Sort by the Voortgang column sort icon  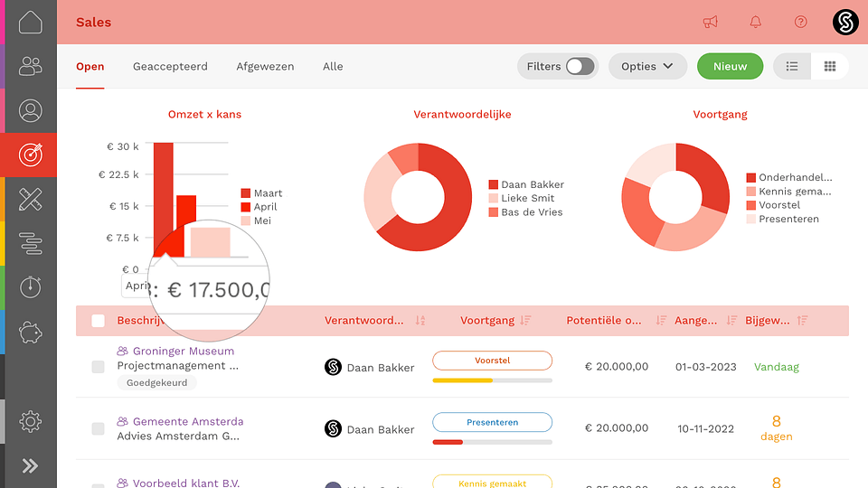(525, 320)
